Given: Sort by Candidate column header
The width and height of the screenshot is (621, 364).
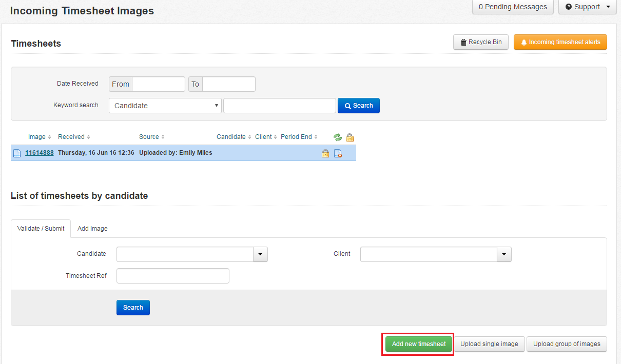Looking at the screenshot, I should pos(234,137).
